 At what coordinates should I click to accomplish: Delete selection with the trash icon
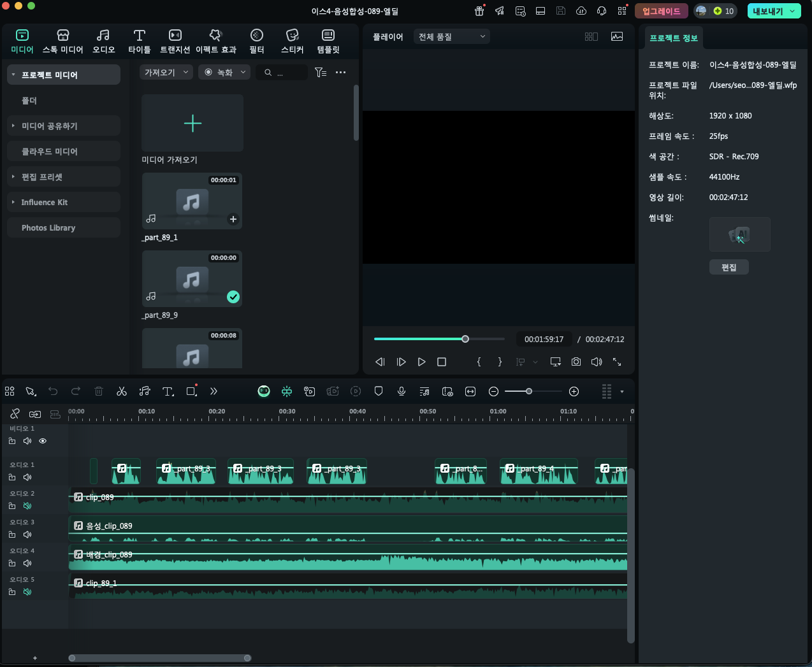pos(99,391)
